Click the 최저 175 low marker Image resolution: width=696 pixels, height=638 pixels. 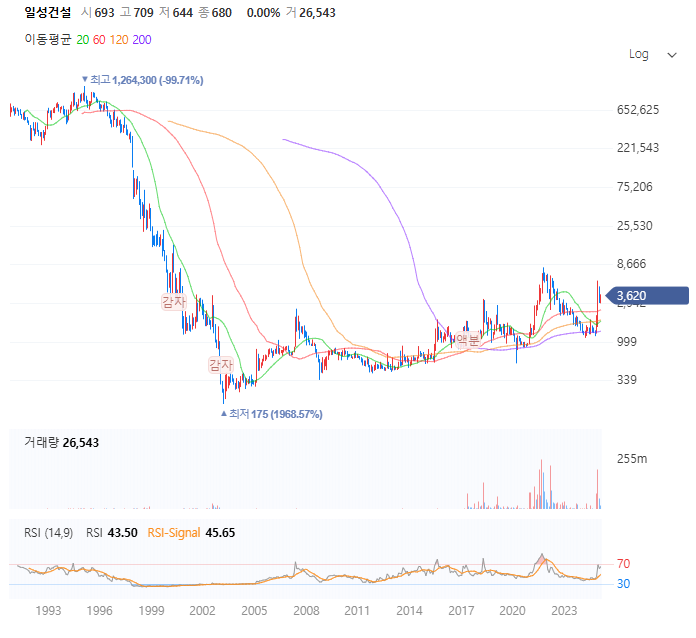(x=272, y=414)
